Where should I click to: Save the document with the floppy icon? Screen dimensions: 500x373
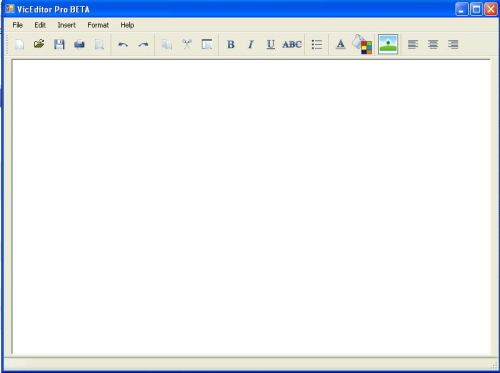[59, 44]
